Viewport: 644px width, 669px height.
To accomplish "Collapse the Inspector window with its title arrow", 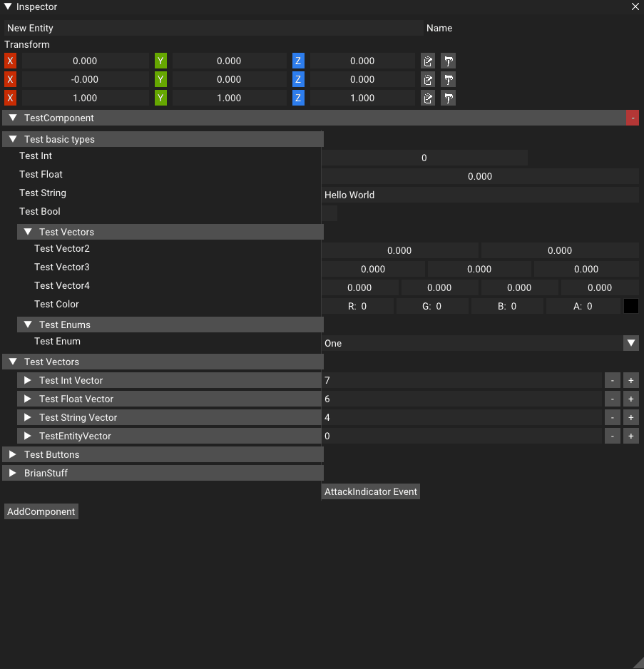I will click(8, 6).
